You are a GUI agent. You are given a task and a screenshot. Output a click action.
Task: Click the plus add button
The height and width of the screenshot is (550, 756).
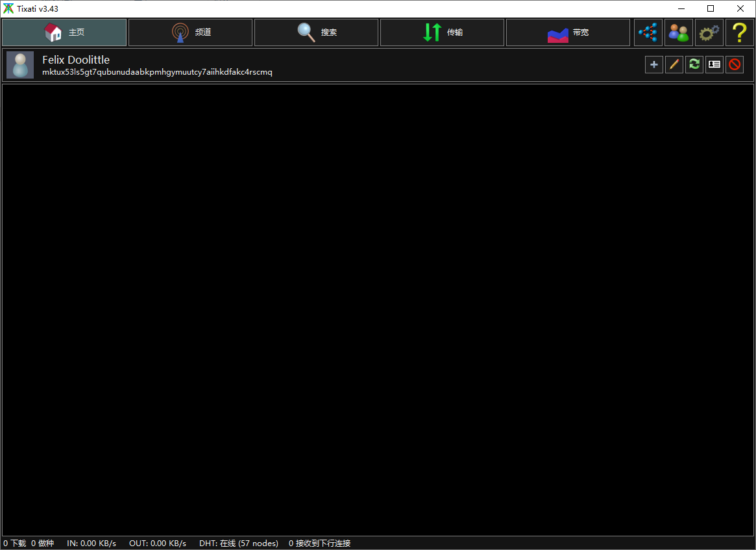point(654,64)
